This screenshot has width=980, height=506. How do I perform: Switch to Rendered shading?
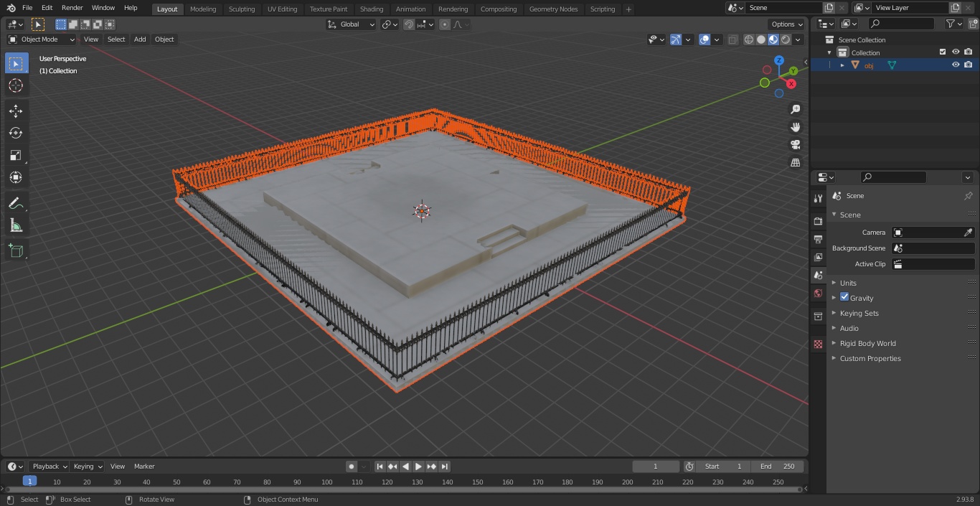click(786, 39)
